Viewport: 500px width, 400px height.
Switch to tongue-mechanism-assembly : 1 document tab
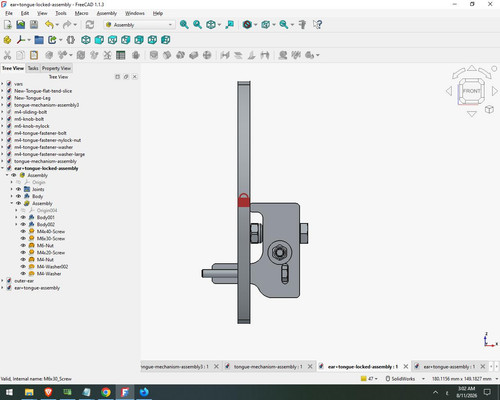point(268,367)
